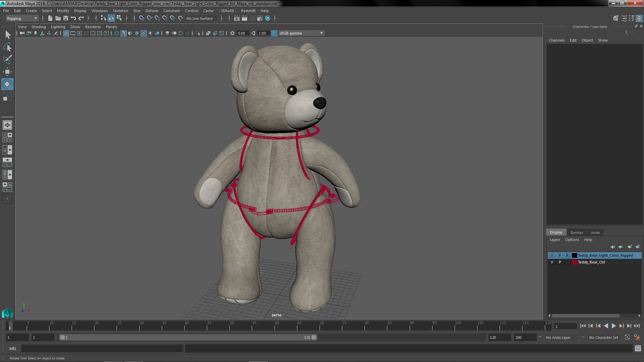
Task: Toggle textured display in viewport
Action: (x=144, y=33)
